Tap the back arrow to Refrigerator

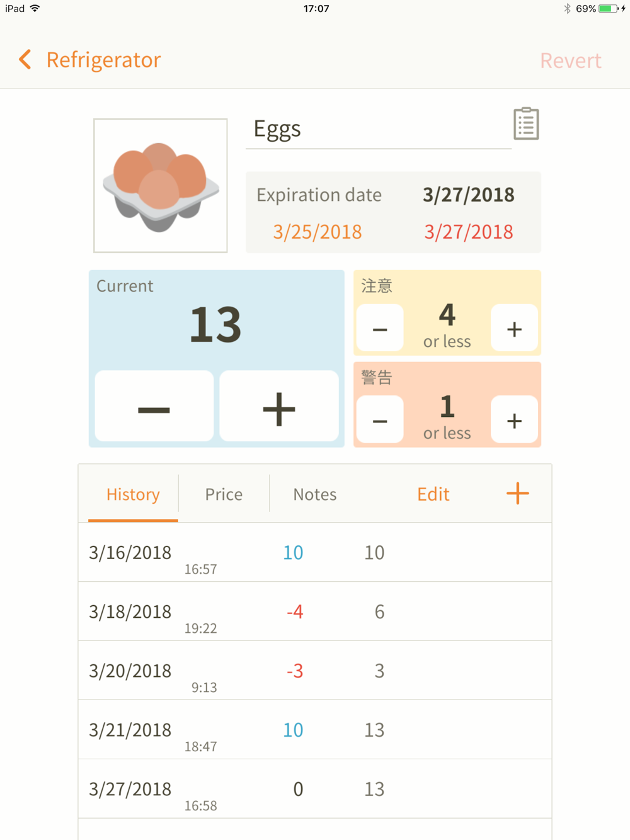(25, 60)
